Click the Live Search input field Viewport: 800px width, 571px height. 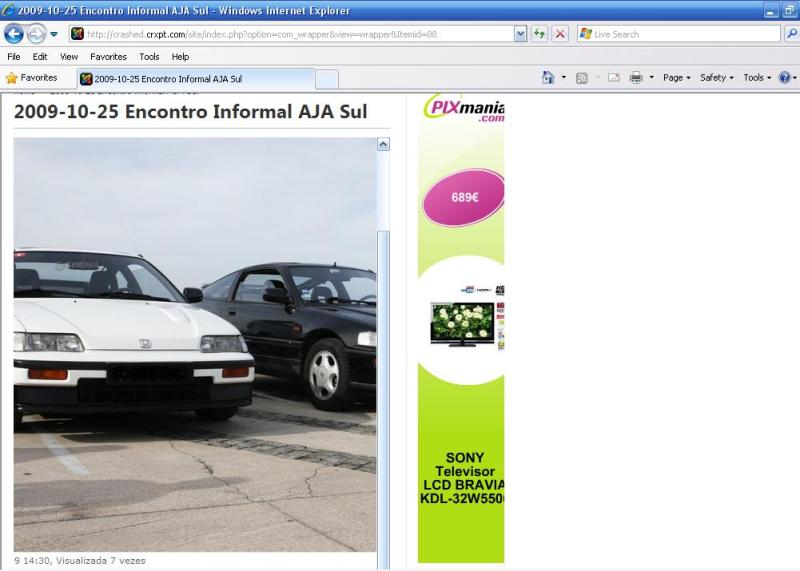point(680,34)
